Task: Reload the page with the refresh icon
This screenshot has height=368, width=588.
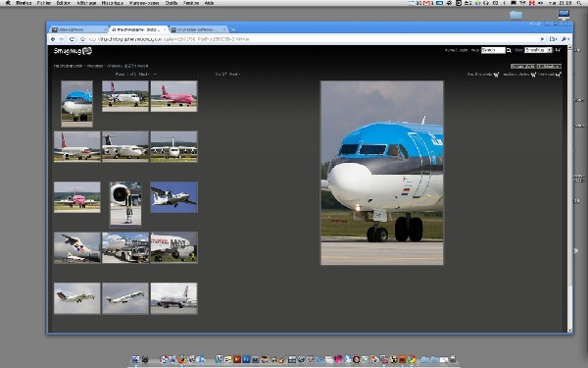Action: tap(72, 39)
